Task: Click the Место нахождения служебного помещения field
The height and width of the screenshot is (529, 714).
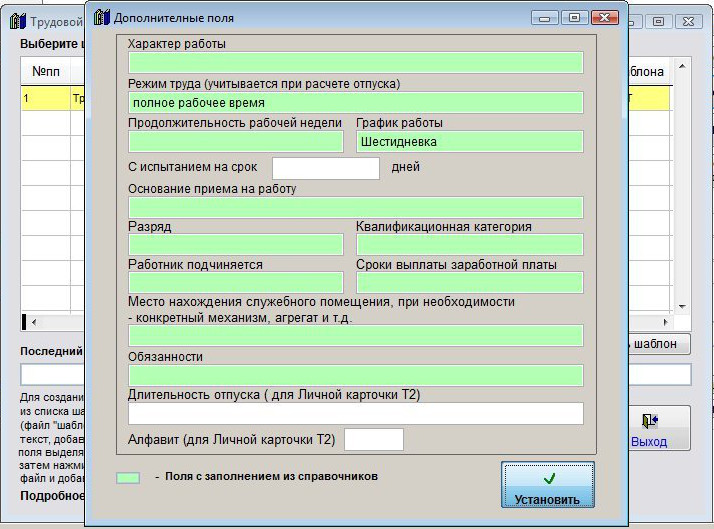Action: tap(356, 336)
